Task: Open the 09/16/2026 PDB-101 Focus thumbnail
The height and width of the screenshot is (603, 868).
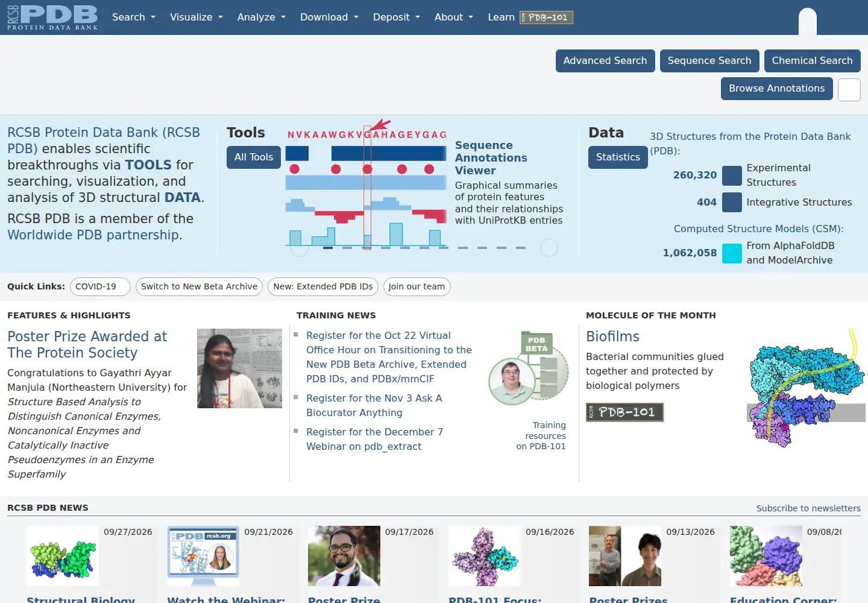Action: (x=485, y=556)
